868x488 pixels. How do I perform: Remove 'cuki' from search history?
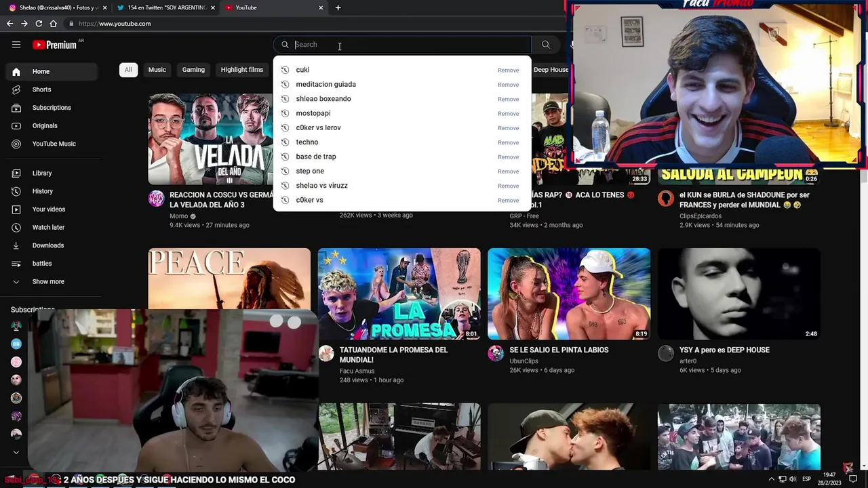click(508, 70)
